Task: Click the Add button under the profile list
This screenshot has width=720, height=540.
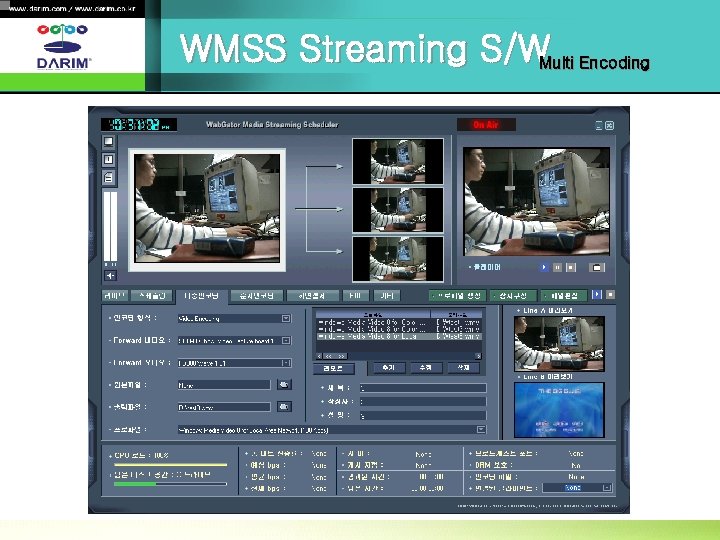Action: [x=388, y=368]
